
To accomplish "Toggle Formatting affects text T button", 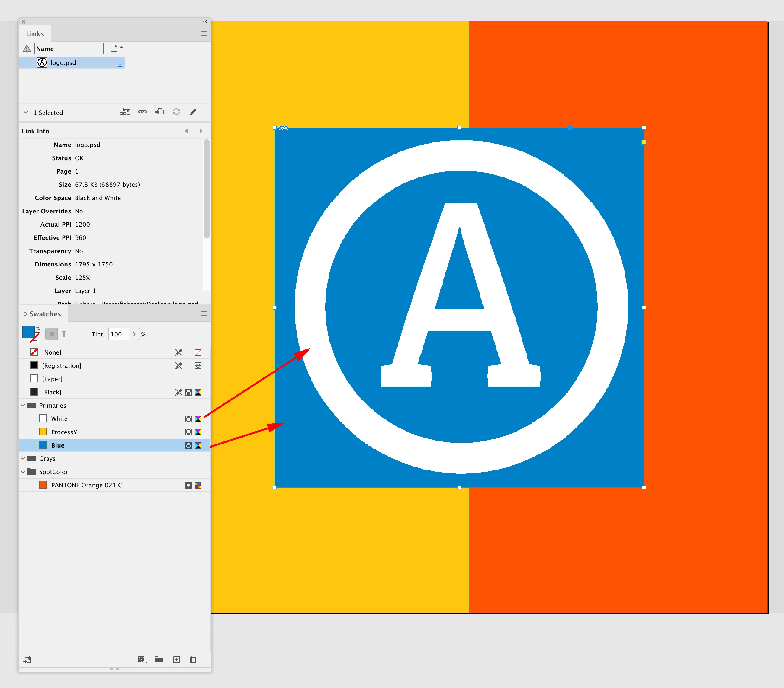I will point(64,334).
